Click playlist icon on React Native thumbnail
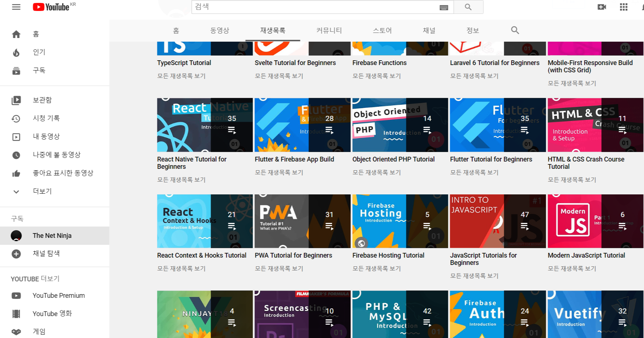 [x=232, y=130]
